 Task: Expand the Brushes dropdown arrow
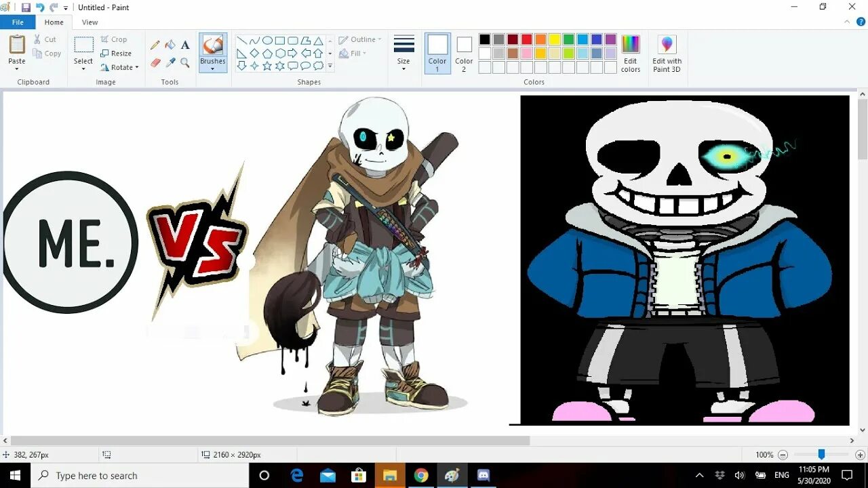pos(213,69)
